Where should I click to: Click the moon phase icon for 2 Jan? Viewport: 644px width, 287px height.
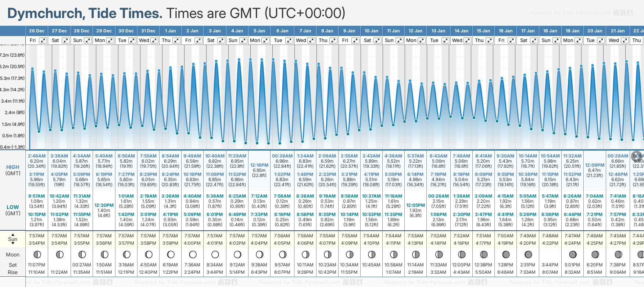pos(193,254)
